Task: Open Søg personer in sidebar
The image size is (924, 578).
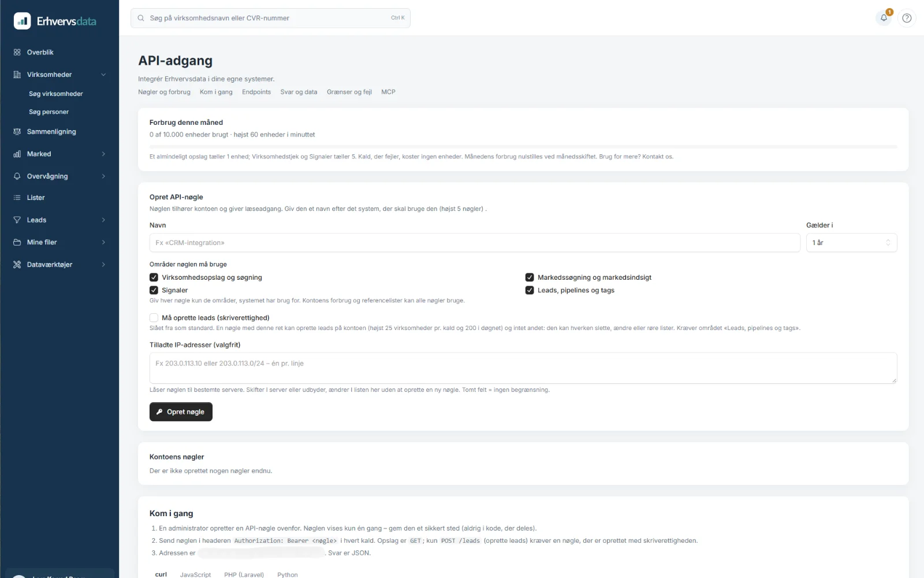Action: (x=49, y=112)
